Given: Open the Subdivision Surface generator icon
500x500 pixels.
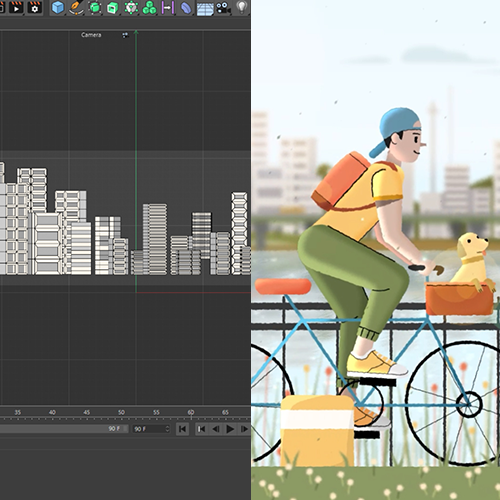Looking at the screenshot, I should point(95,8).
